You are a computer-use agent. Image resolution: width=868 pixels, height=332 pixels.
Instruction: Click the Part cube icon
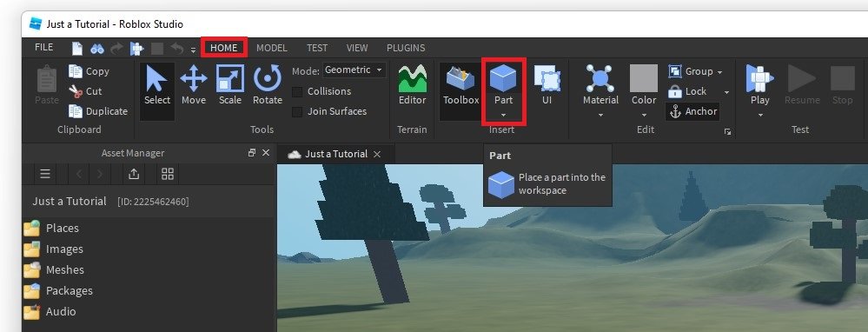503,78
